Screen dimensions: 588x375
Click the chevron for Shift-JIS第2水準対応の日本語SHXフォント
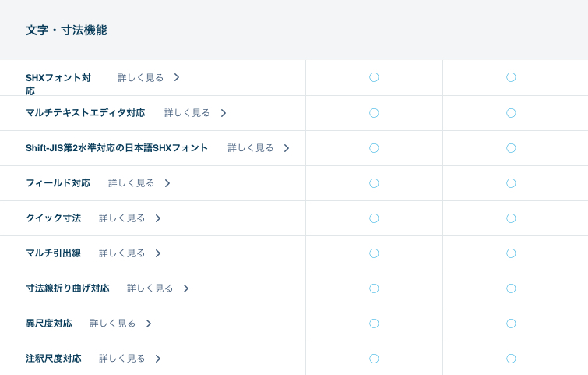point(287,148)
